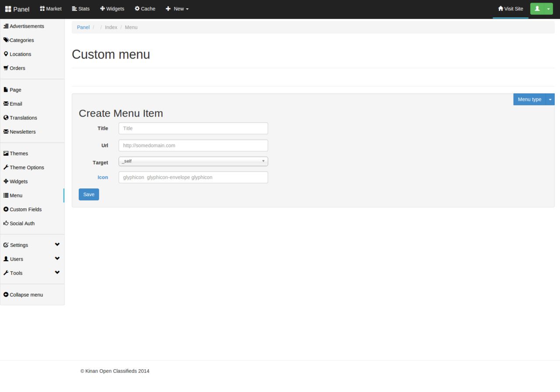This screenshot has width=560, height=392.
Task: Click the Custom Fields plus-circle icon
Action: 6,210
